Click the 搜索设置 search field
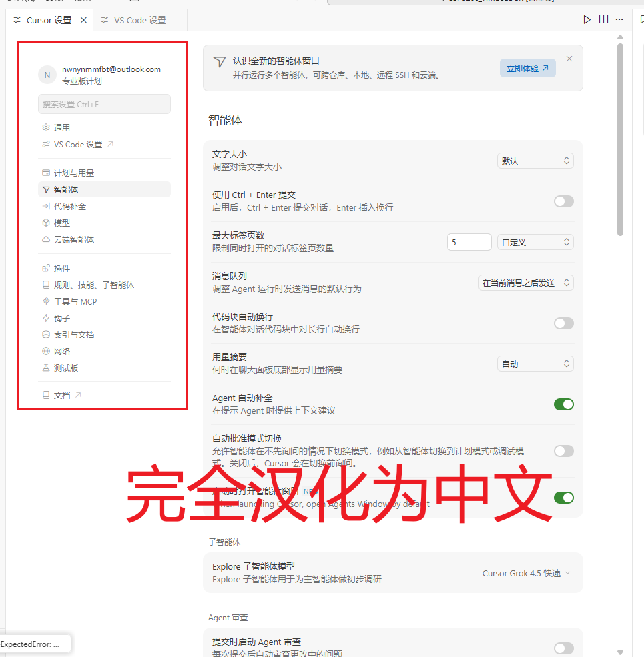The width and height of the screenshot is (644, 657). [x=105, y=105]
